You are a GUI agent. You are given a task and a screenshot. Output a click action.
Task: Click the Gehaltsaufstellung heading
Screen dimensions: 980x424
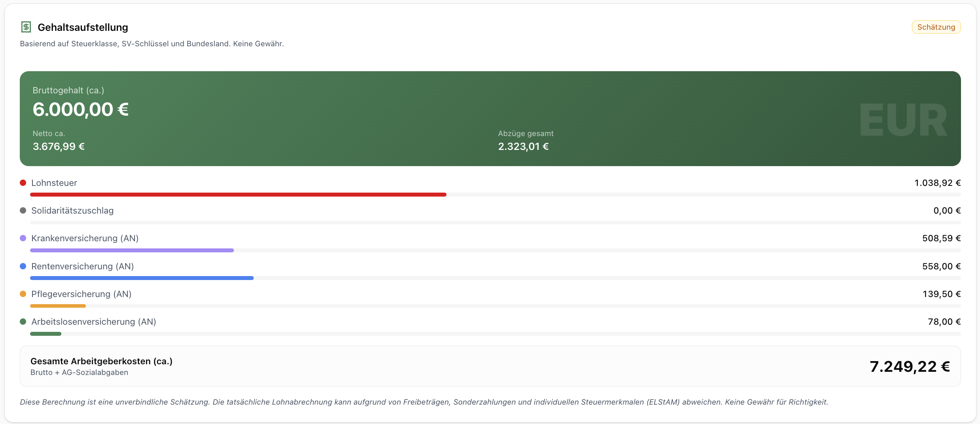pyautogui.click(x=83, y=27)
